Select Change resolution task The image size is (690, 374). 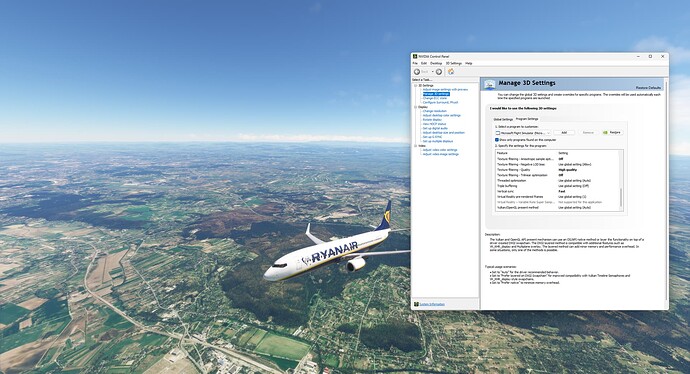coord(434,111)
